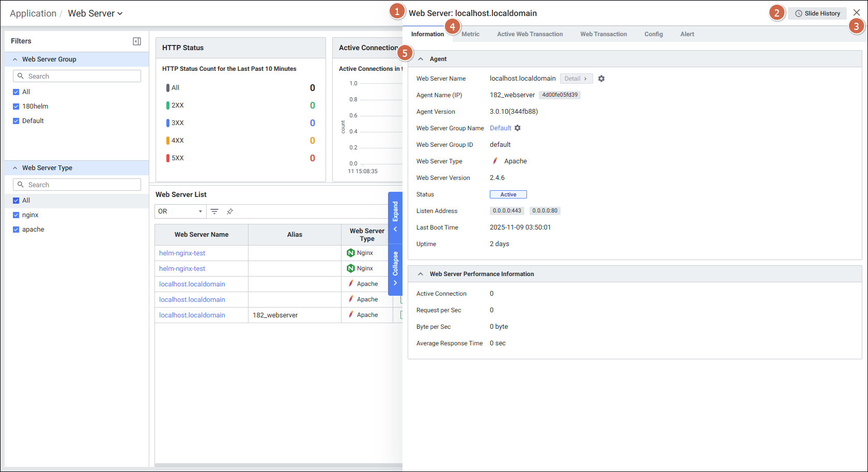This screenshot has height=472, width=868.
Task: Close the Web Server detail slide panel
Action: tap(857, 13)
